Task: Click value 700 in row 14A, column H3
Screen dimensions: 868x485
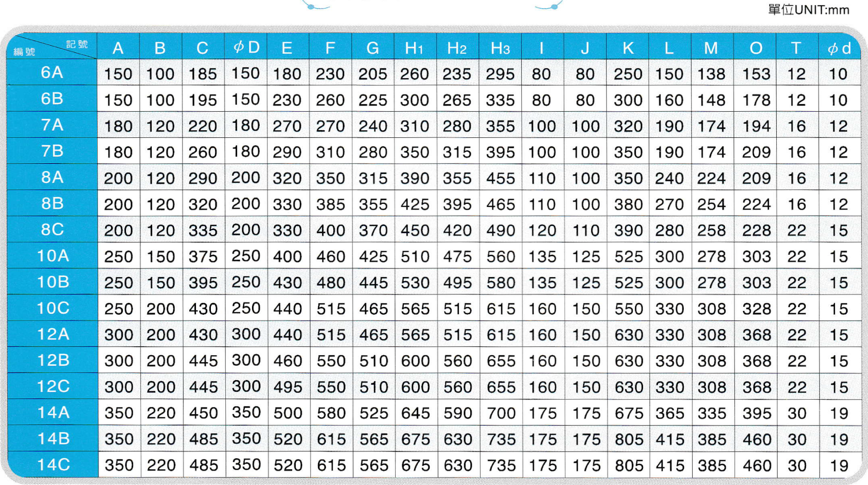Action: [x=501, y=414]
